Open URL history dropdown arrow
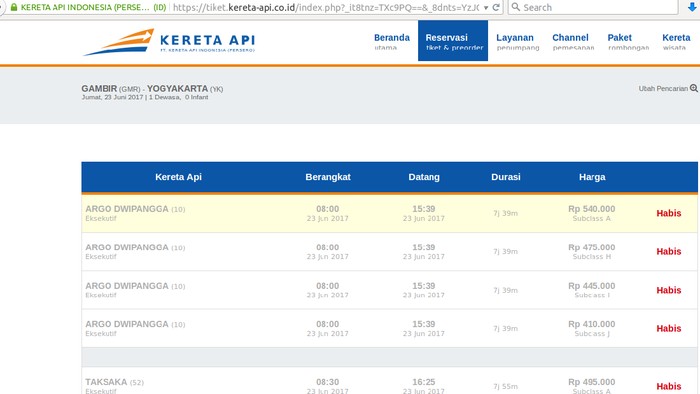The image size is (700, 394). coord(486,8)
